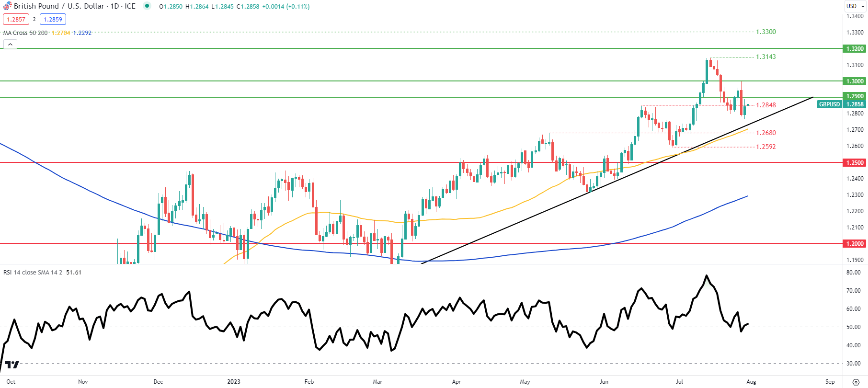
Task: Click the RSI 50.00 axis value
Action: tap(854, 327)
